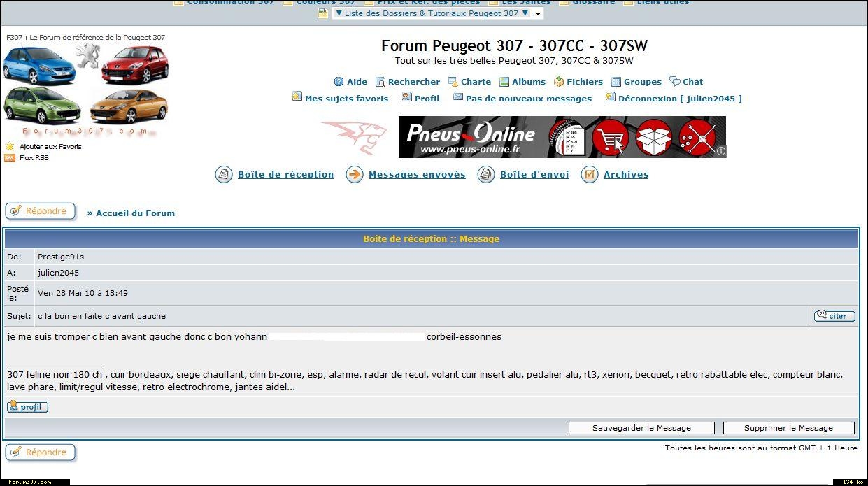Click the Boîte de réception folder icon
The image size is (868, 486).
(224, 175)
